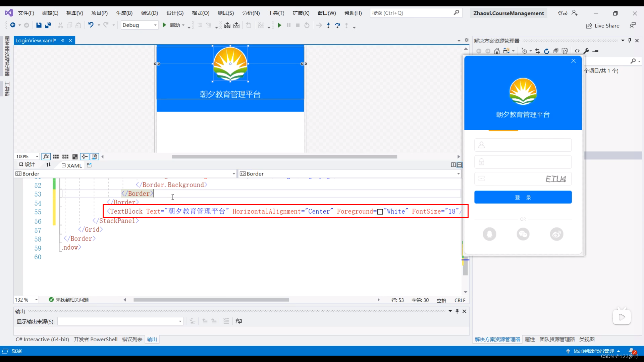Screen dimensions: 644x362
Task: Toggle effects fx button in designer
Action: [x=46, y=157]
